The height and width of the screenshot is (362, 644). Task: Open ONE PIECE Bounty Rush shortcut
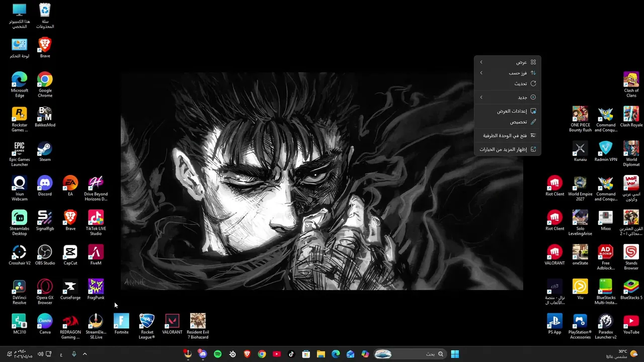pos(580,119)
